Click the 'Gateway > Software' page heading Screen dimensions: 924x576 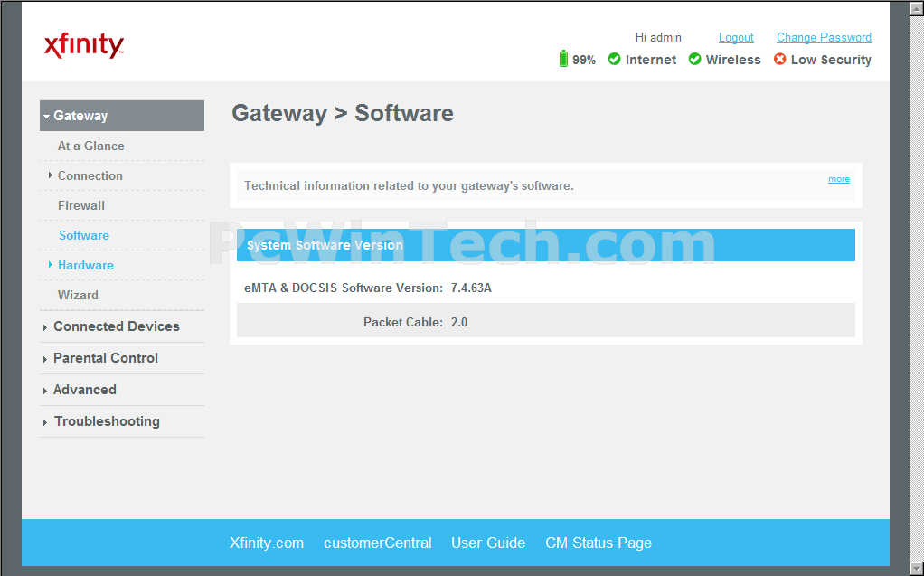point(343,113)
